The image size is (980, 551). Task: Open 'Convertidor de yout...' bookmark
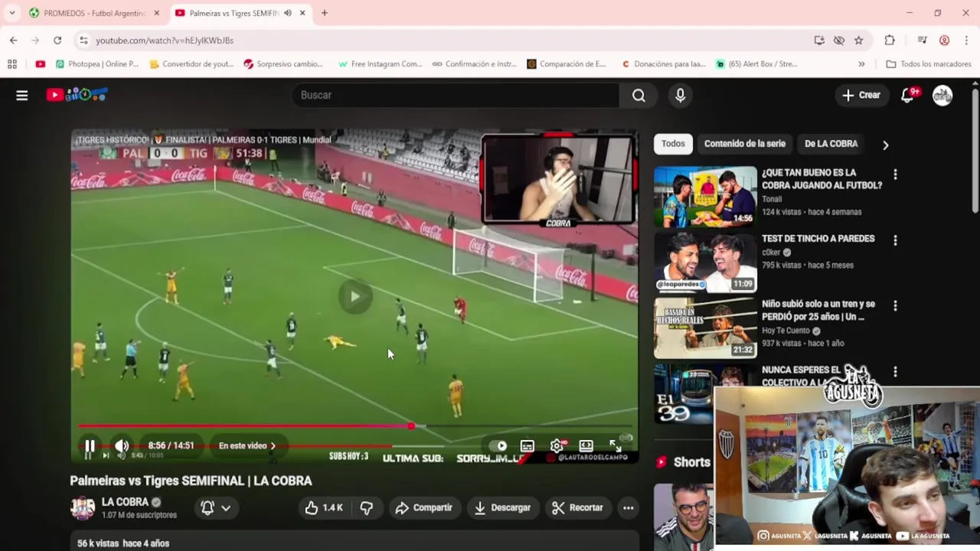click(x=191, y=64)
